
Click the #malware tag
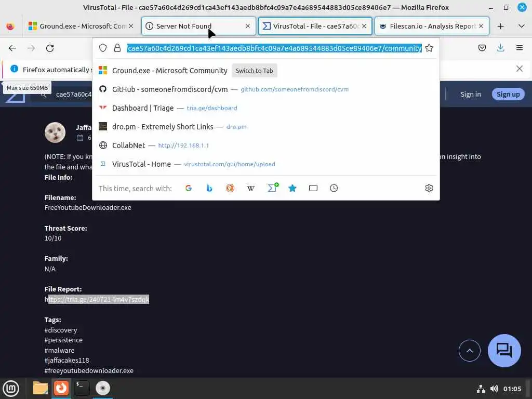59,350
